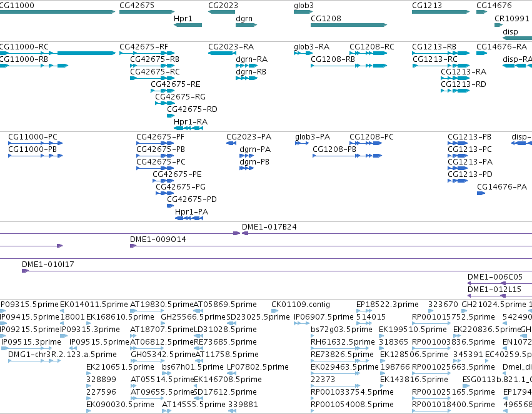Select the bs72g03.5prime EST label
Viewport: 532px width, 414px height.
pyautogui.click(x=342, y=330)
